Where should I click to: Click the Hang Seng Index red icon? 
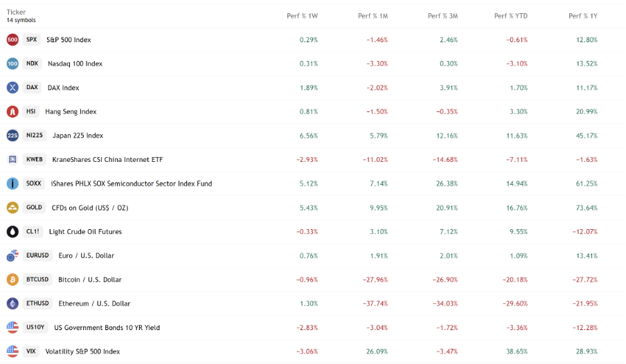[x=12, y=111]
